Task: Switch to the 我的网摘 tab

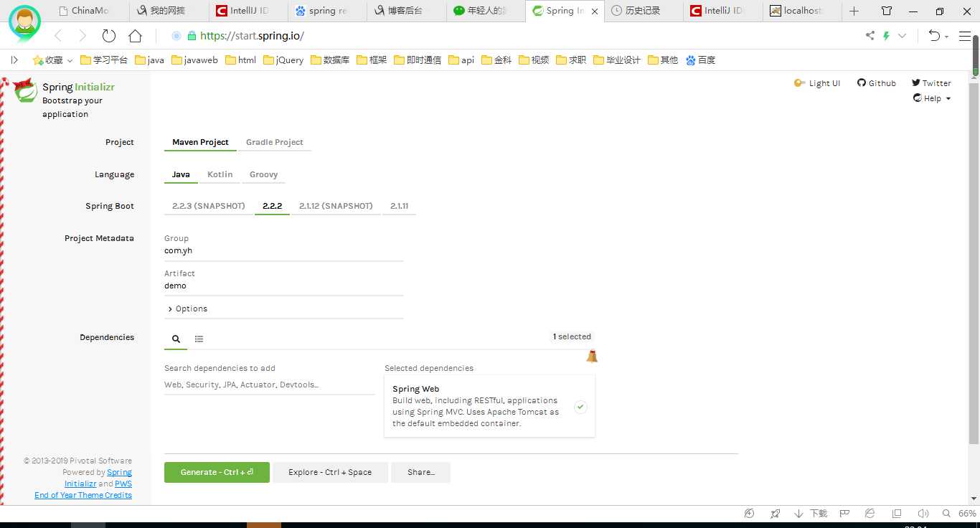Action: 169,11
